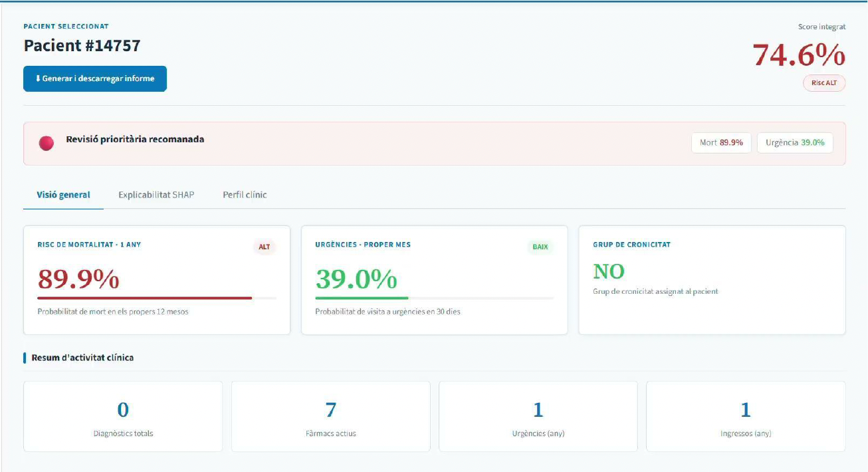This screenshot has width=868, height=472.
Task: Open the Urgències (any) stat card
Action: tap(538, 416)
